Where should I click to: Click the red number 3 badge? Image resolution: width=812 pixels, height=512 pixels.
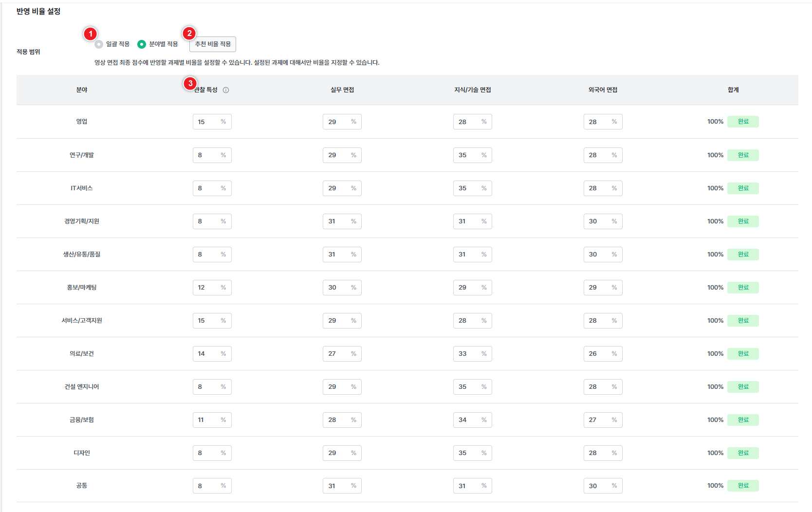(190, 83)
